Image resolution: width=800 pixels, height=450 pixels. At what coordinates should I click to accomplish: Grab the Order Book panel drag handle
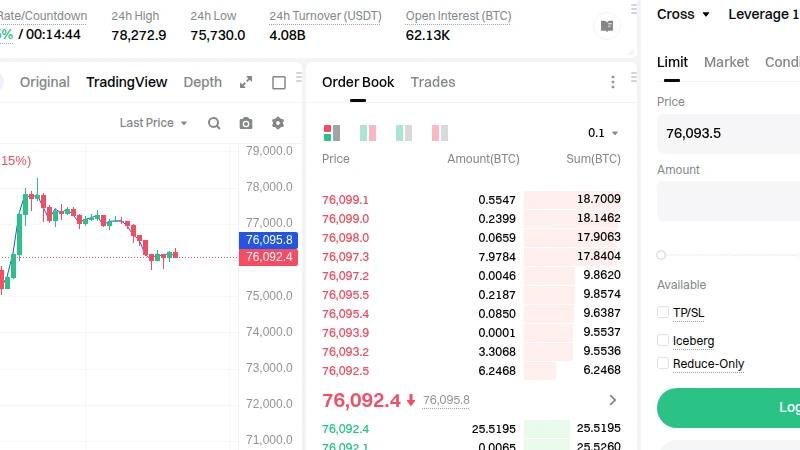pos(634,78)
